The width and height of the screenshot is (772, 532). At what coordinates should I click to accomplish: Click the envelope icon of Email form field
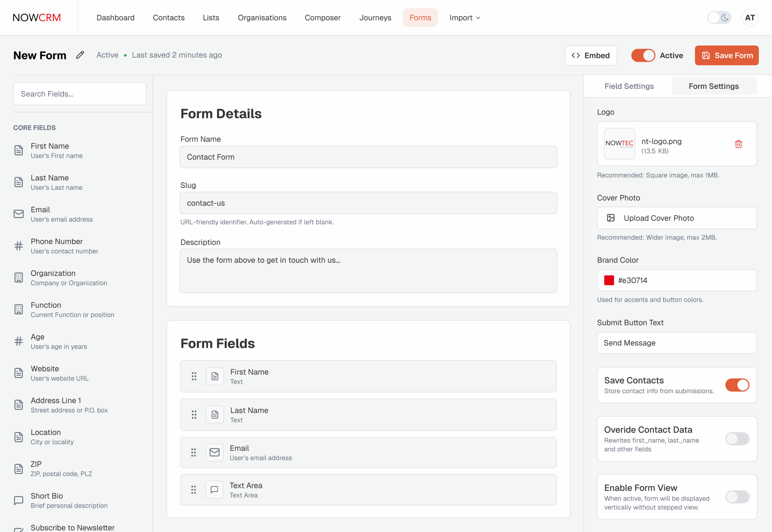tap(214, 452)
